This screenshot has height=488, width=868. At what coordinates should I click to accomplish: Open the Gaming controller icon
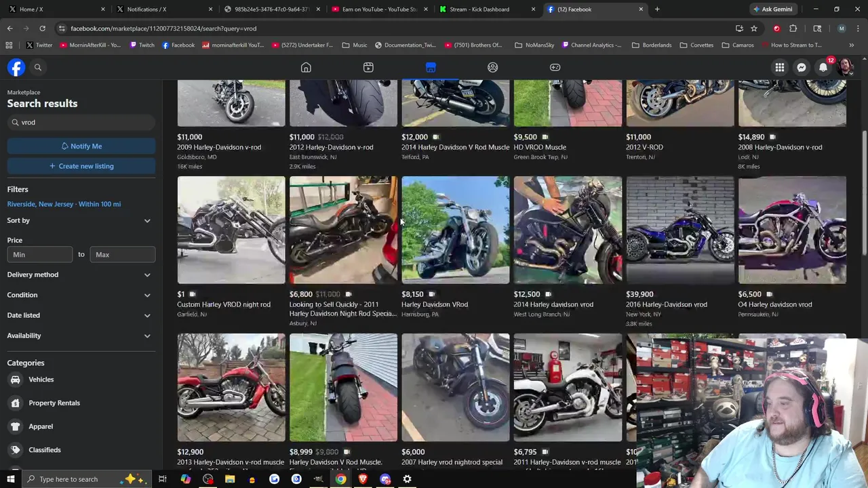click(555, 67)
